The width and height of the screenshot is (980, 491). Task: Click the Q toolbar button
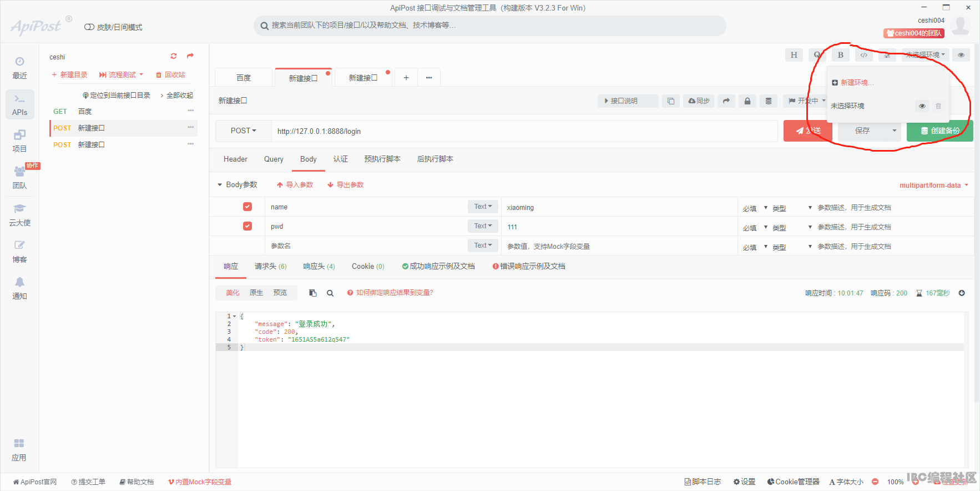coord(817,55)
